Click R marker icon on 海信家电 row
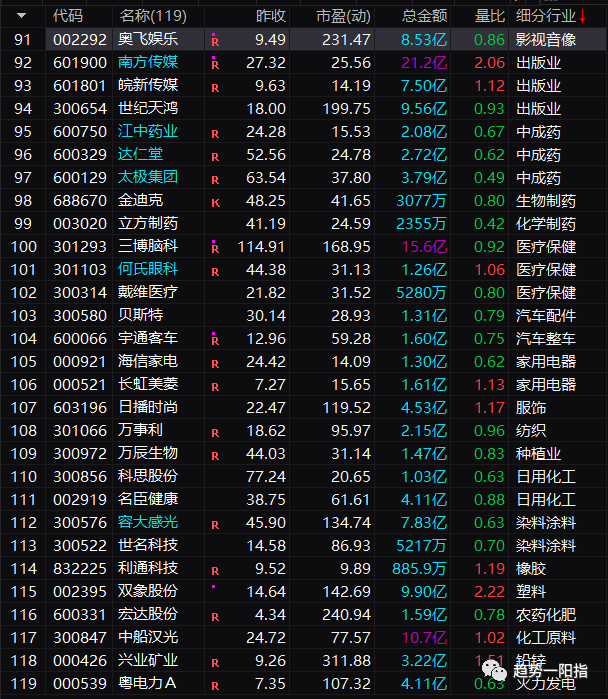Image resolution: width=608 pixels, height=699 pixels. 215,364
